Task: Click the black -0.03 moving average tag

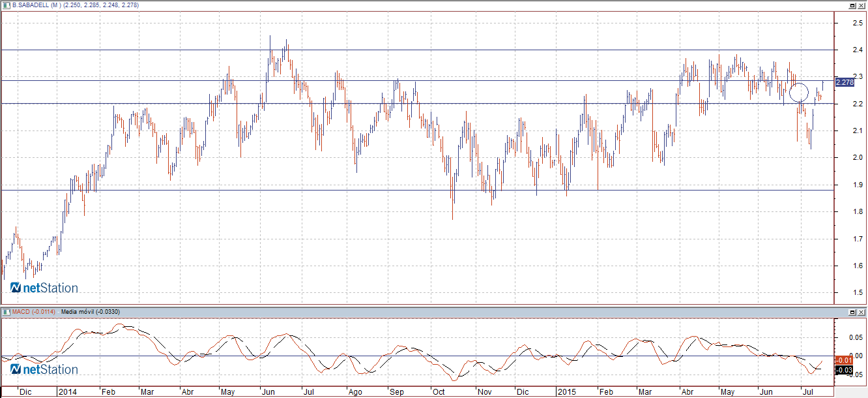Action: pyautogui.click(x=844, y=370)
